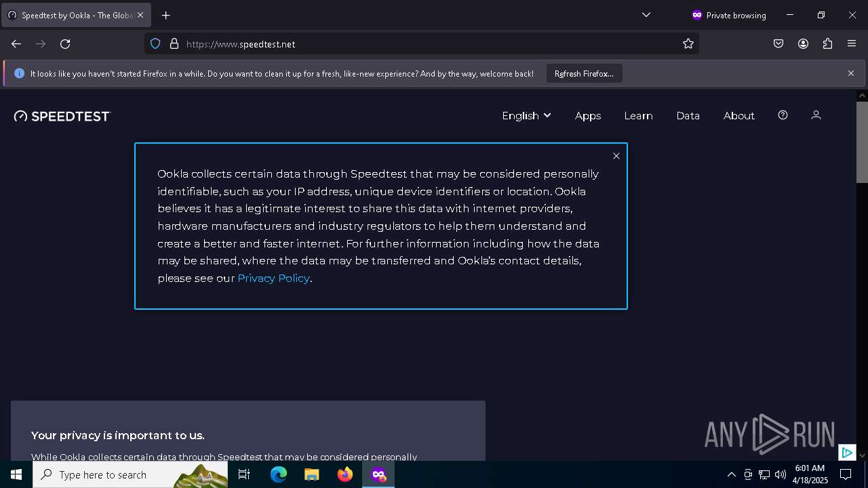Select the Speedtest by Ookla browser tab

click(76, 15)
